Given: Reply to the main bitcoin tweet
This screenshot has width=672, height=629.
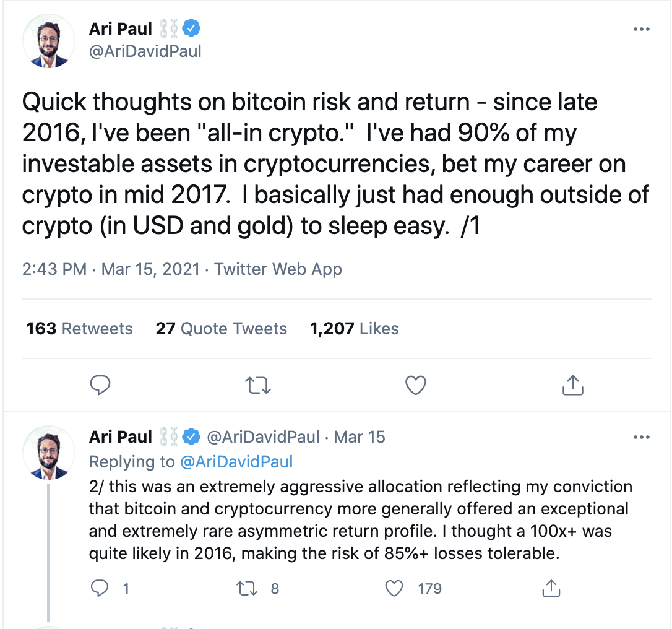Looking at the screenshot, I should (x=100, y=386).
